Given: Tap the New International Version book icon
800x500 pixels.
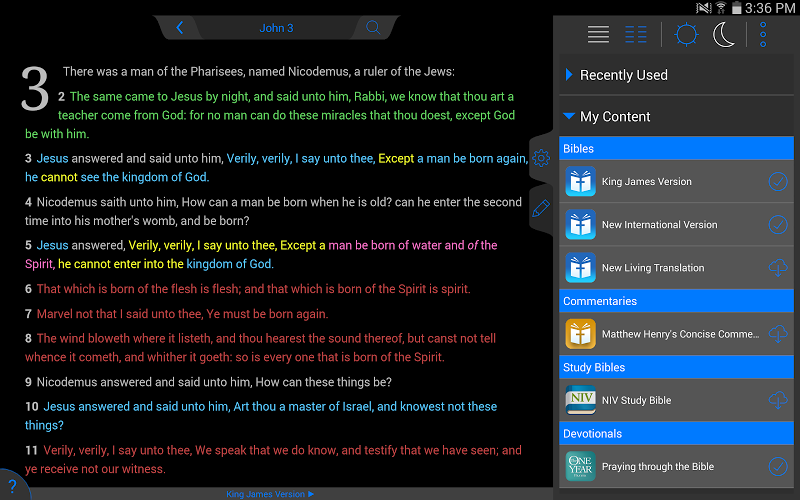Looking at the screenshot, I should pos(580,224).
